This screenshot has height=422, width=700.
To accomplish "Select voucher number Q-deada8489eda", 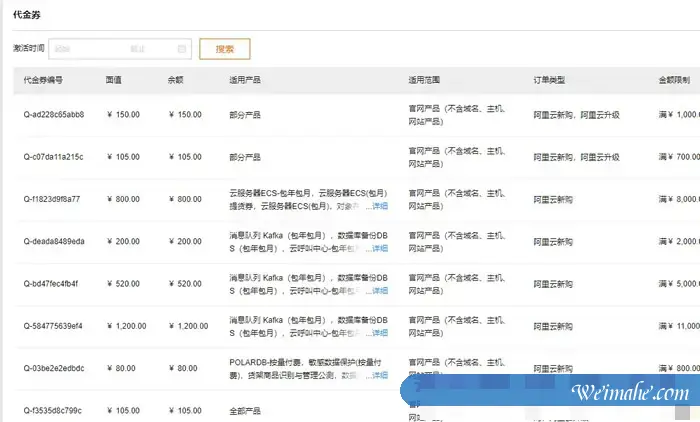I will coord(54,242).
